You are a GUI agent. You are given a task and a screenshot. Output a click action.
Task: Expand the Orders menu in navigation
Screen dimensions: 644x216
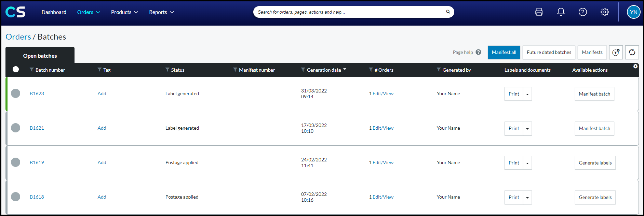pos(89,12)
